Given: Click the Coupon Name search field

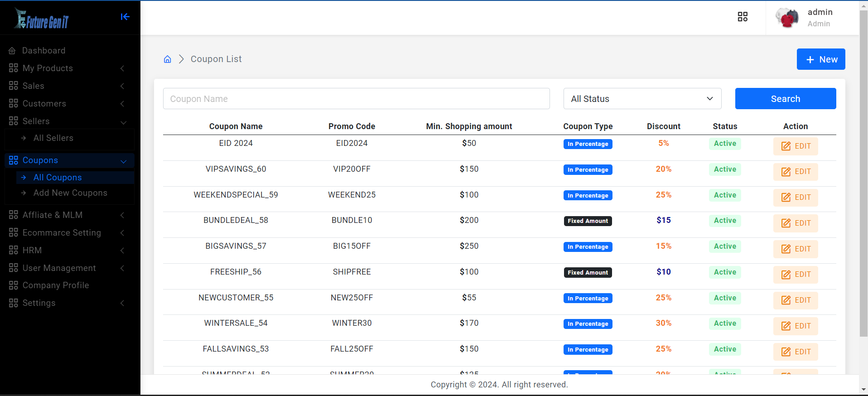Looking at the screenshot, I should pyautogui.click(x=356, y=99).
